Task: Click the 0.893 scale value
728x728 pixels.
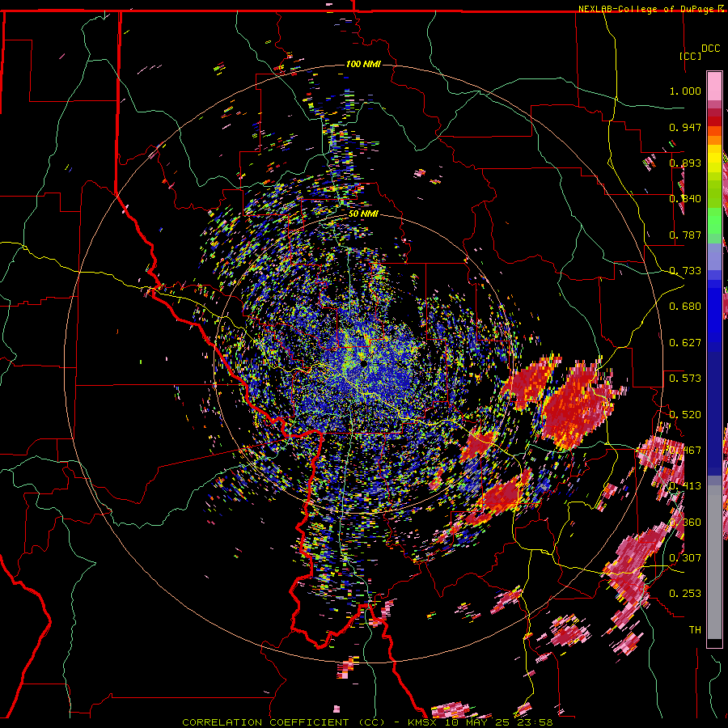Action: pos(685,163)
